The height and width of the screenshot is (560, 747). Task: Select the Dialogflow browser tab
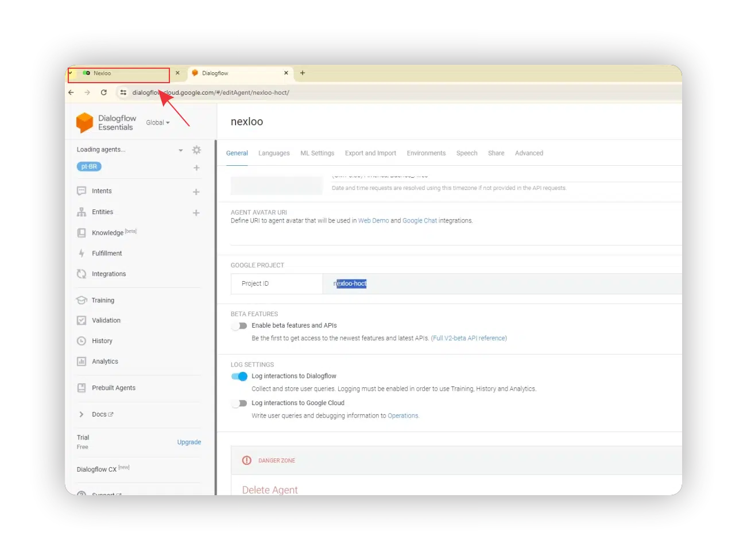240,73
